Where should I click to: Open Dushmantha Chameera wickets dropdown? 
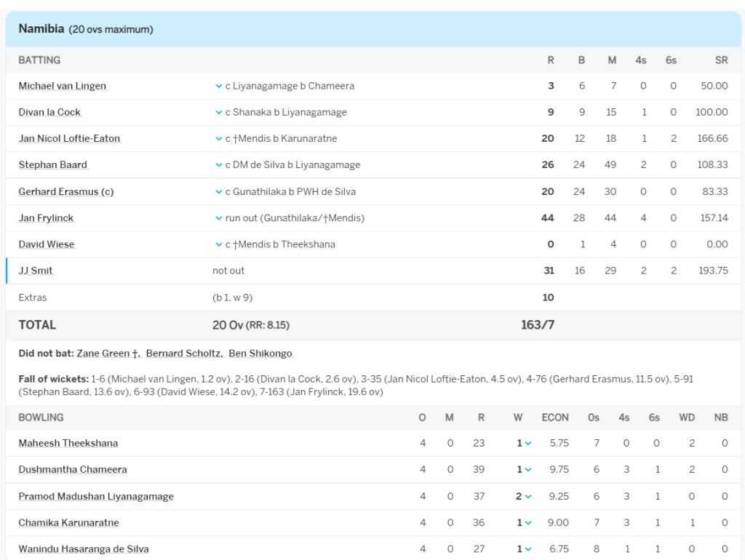click(x=527, y=470)
